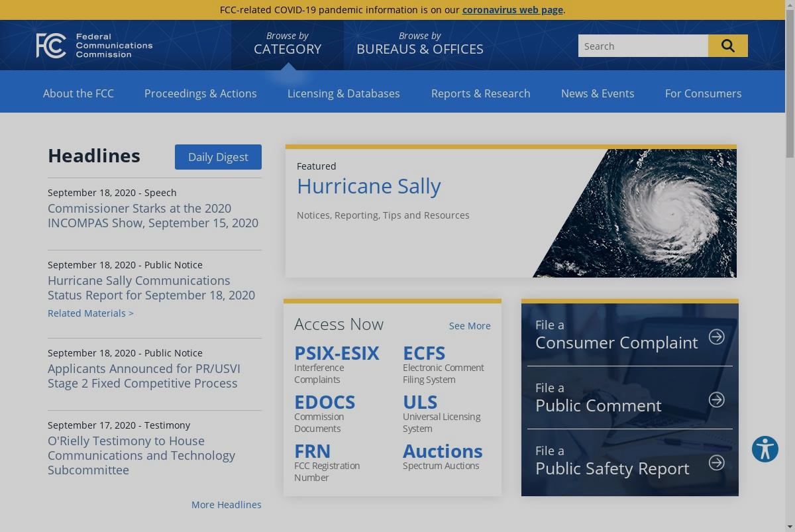Open the accessibility widget icon
The image size is (795, 532).
[765, 449]
